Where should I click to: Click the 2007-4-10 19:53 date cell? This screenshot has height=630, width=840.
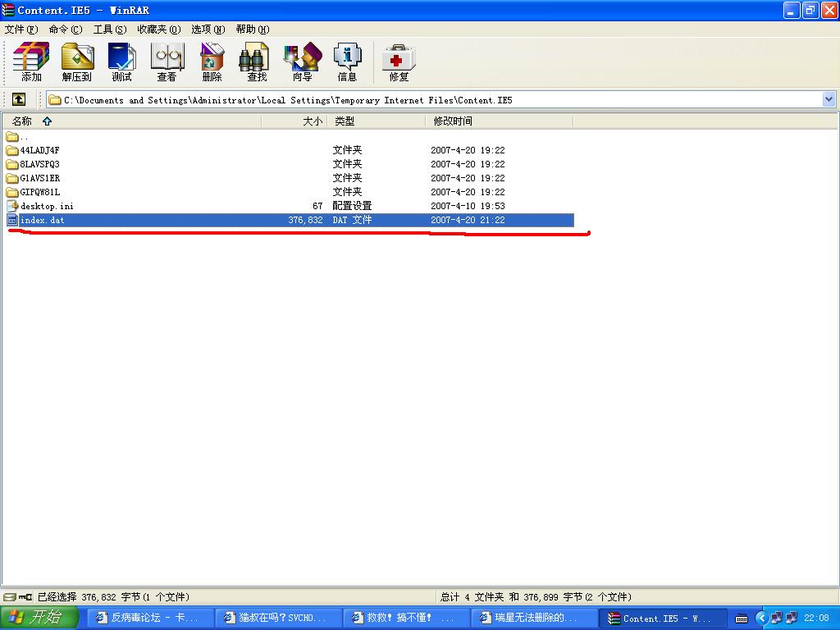point(468,206)
